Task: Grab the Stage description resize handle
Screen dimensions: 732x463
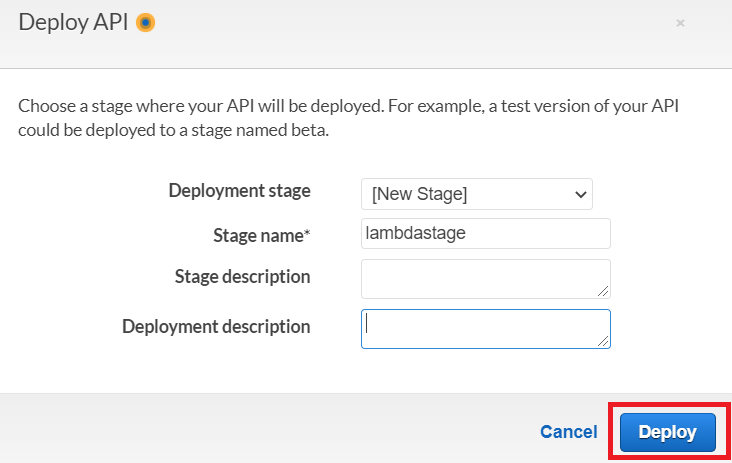Action: (603, 291)
